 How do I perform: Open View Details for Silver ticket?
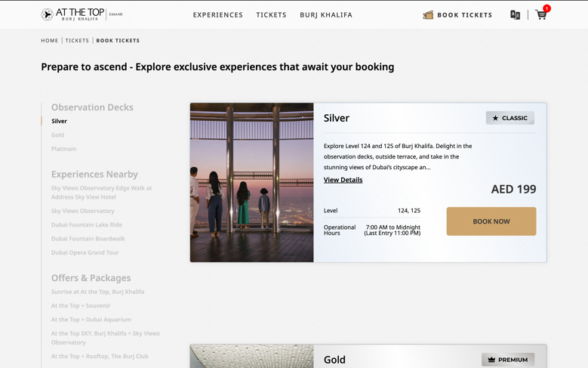click(343, 180)
